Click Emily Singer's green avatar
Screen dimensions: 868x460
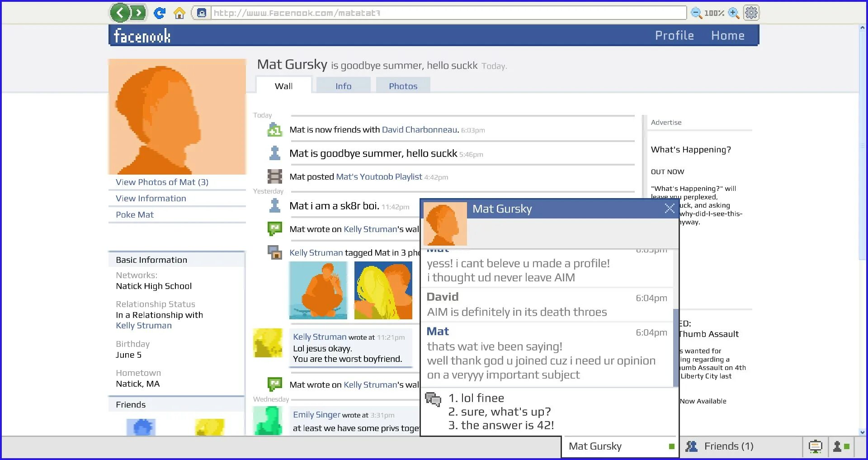pos(268,421)
